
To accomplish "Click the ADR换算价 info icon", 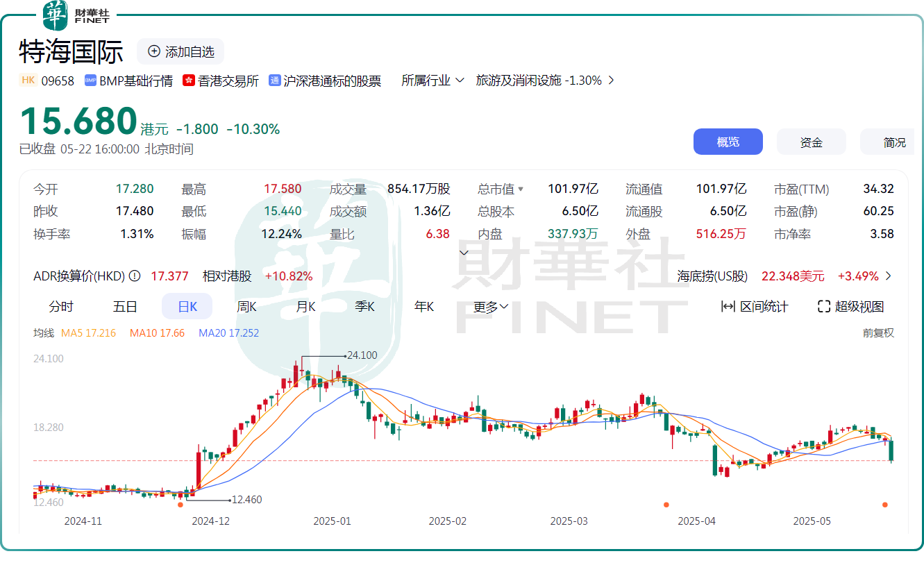I will [x=135, y=276].
